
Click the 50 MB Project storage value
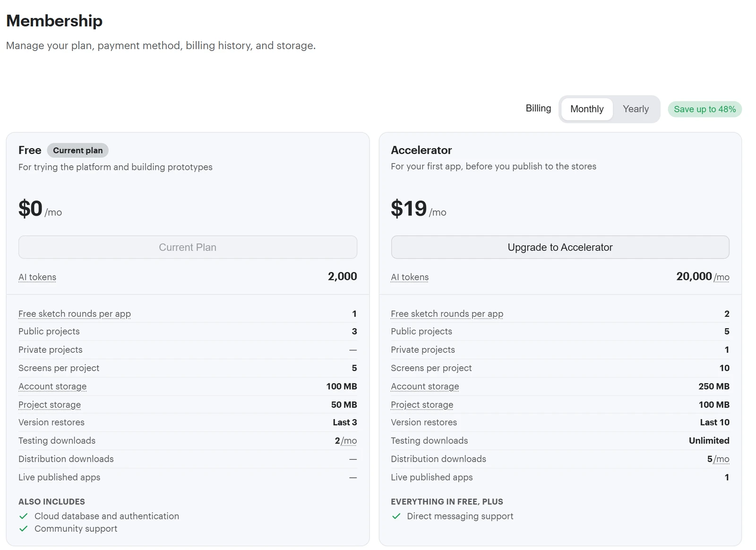[x=344, y=405]
